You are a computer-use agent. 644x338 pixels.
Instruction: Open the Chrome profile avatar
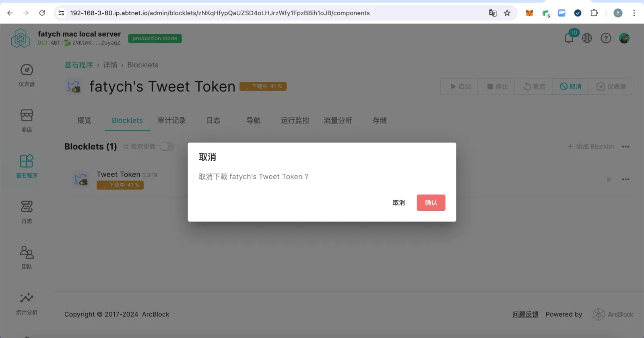click(x=618, y=13)
